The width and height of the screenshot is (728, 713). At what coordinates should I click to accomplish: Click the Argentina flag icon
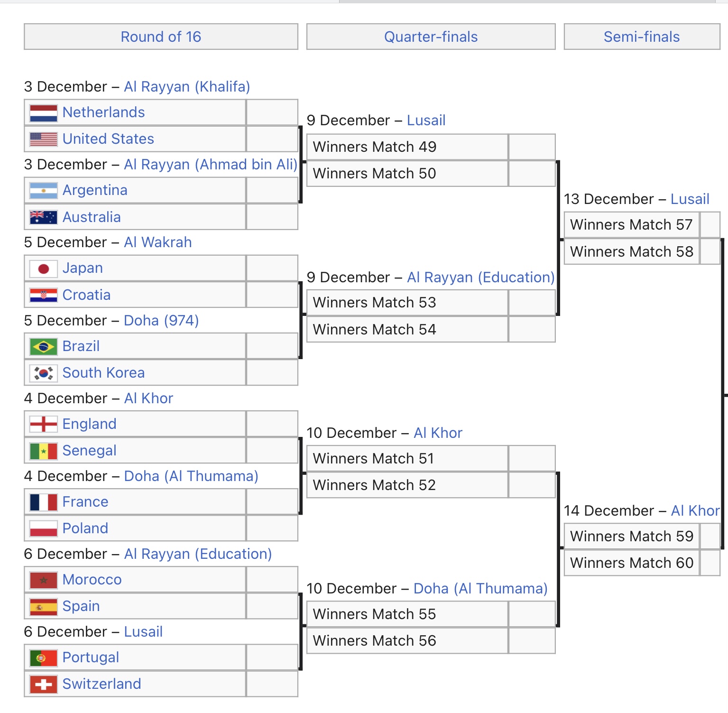pyautogui.click(x=43, y=191)
